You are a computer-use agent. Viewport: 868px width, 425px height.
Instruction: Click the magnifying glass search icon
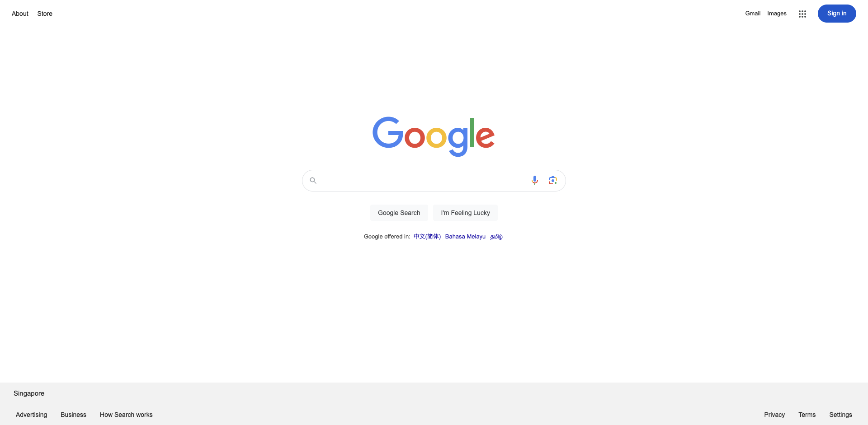pyautogui.click(x=313, y=181)
